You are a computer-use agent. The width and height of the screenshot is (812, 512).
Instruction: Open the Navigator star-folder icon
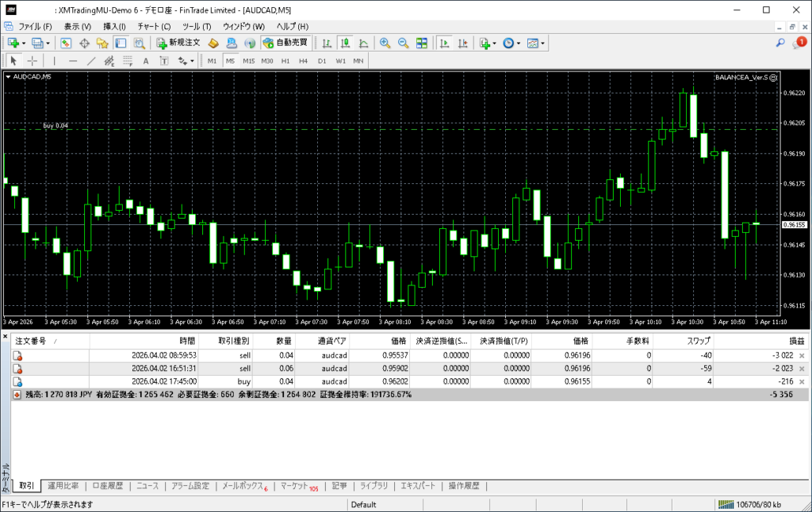click(x=101, y=43)
